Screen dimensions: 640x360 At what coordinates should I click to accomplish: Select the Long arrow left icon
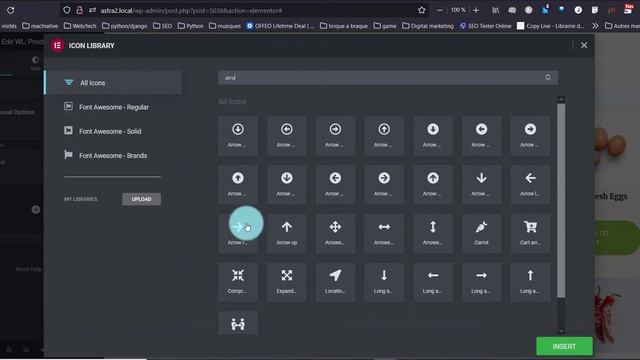pos(433,282)
